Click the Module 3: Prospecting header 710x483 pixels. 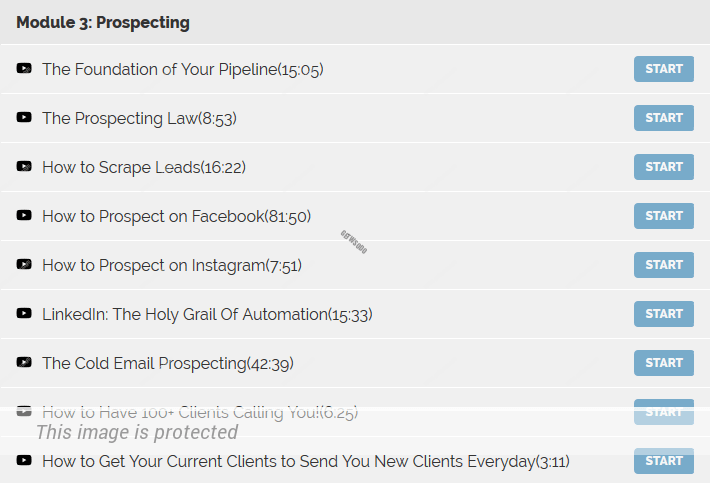[103, 22]
